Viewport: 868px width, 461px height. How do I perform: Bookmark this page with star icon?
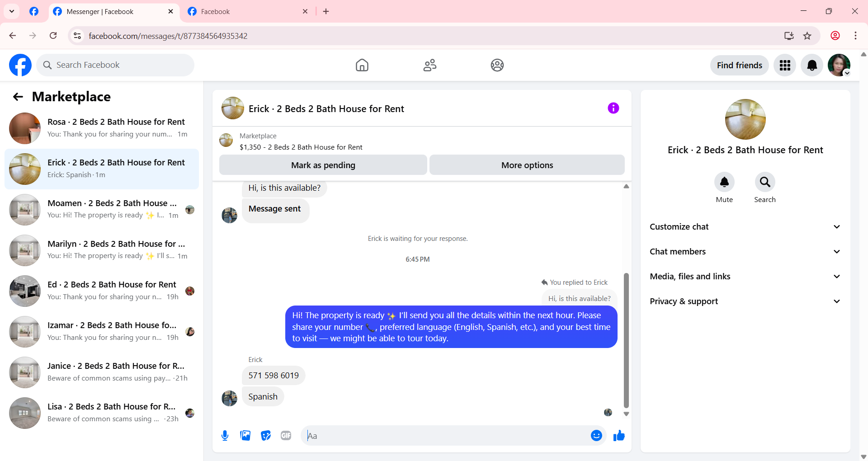[x=807, y=36]
